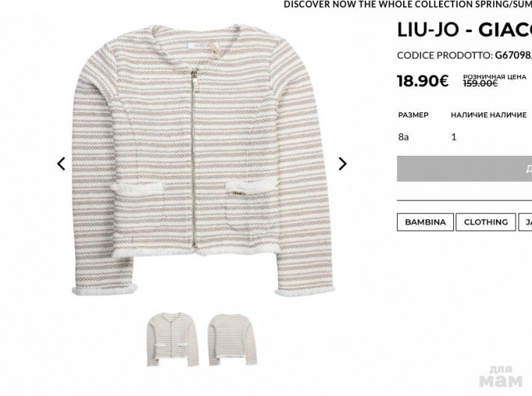
Task: Open the BAMBINA category tag
Action: click(x=425, y=222)
